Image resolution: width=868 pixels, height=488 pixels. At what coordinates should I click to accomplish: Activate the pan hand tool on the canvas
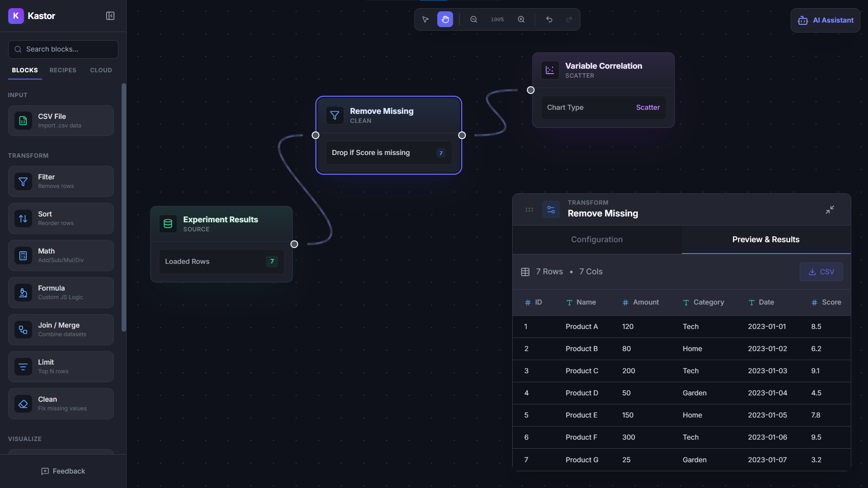click(x=445, y=19)
